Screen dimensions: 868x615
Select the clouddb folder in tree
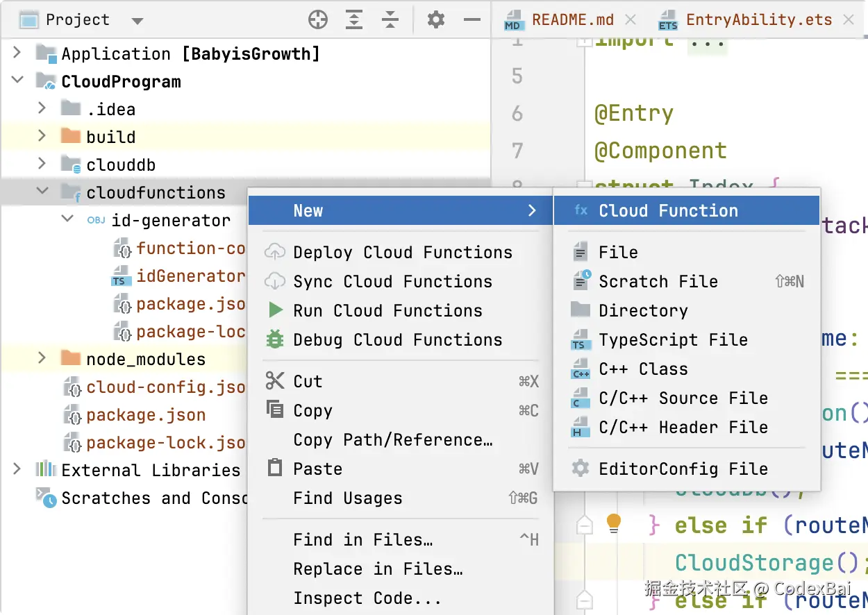point(121,165)
